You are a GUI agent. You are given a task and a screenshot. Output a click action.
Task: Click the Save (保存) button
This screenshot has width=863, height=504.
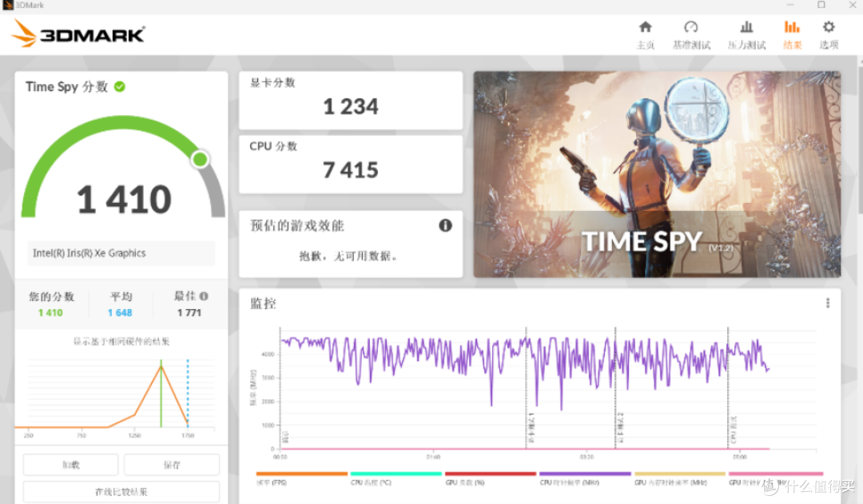[171, 465]
